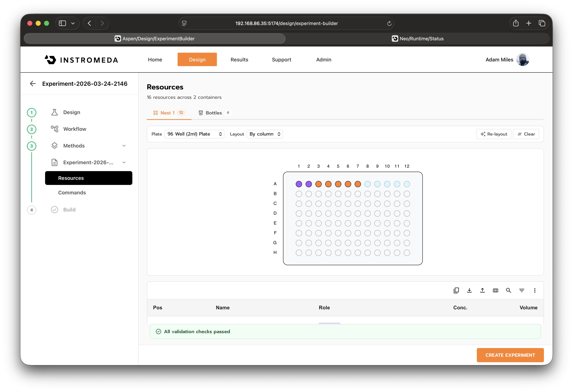The width and height of the screenshot is (573, 392).
Task: Click the purple well A2 swatch
Action: tap(308, 184)
